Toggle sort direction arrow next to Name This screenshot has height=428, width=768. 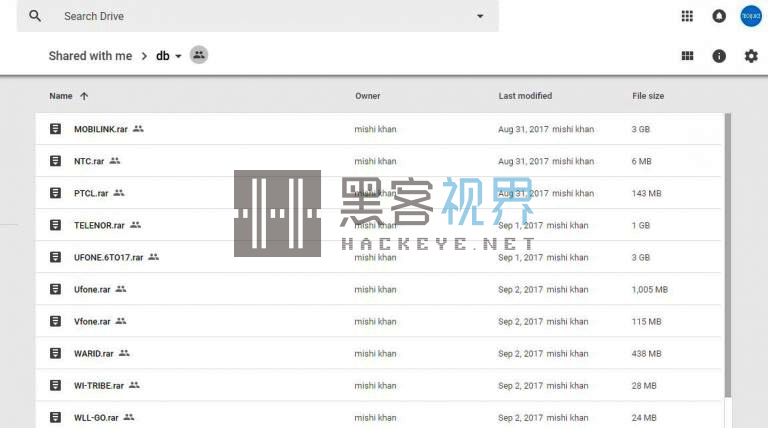(x=84, y=96)
